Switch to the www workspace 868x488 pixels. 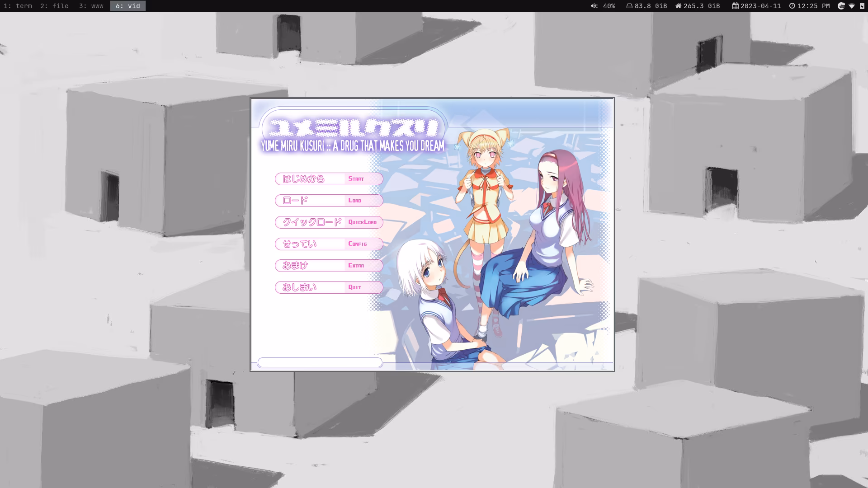91,6
